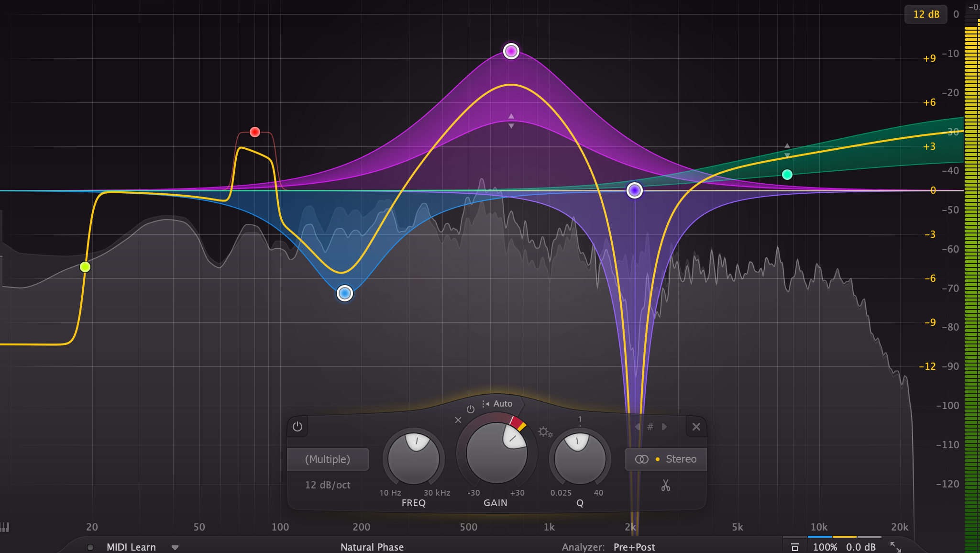Click the small X left of the gain knob
The height and width of the screenshot is (553, 980).
tap(458, 420)
